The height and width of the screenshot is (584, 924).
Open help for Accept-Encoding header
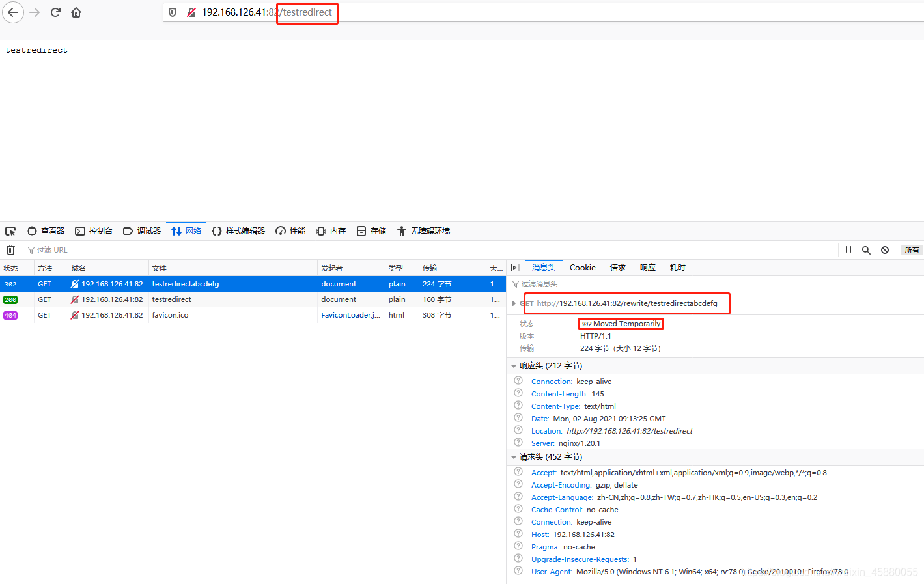[x=518, y=484]
